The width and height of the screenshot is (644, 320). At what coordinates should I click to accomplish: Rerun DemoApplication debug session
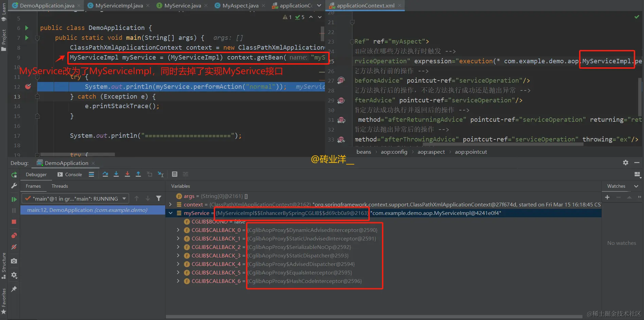[x=14, y=174]
